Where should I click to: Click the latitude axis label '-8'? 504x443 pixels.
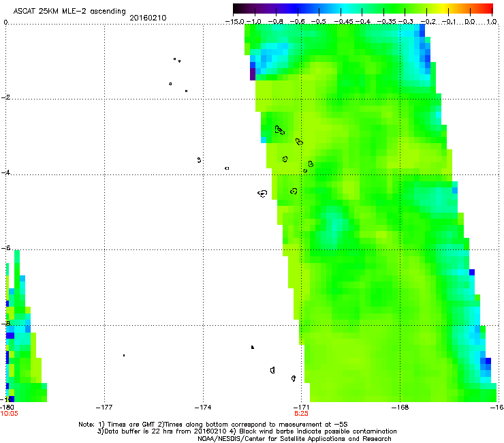(5, 323)
